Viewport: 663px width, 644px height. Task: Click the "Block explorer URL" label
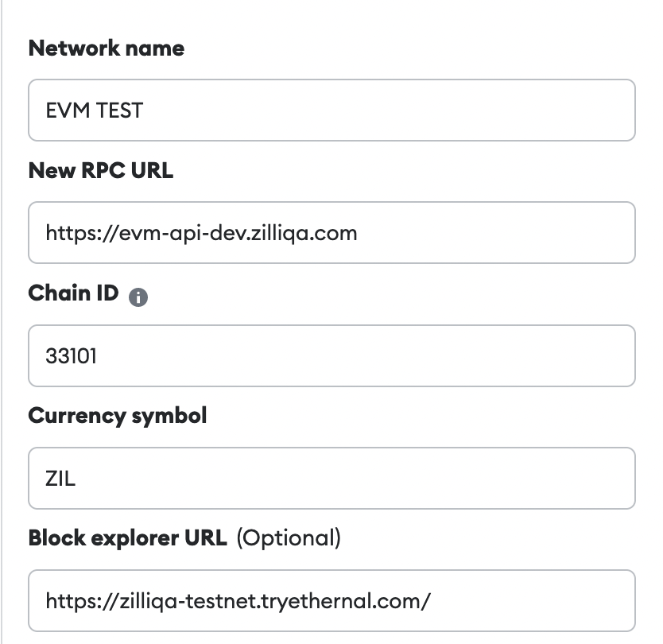(127, 538)
